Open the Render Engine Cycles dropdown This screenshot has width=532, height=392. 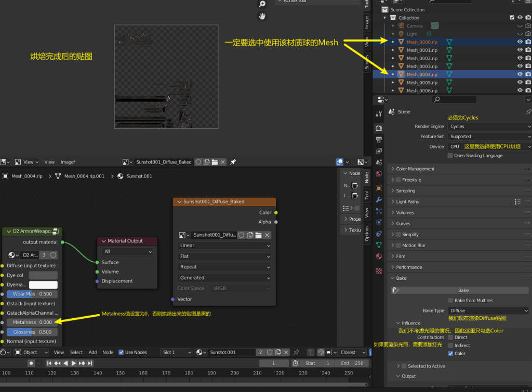coord(488,126)
